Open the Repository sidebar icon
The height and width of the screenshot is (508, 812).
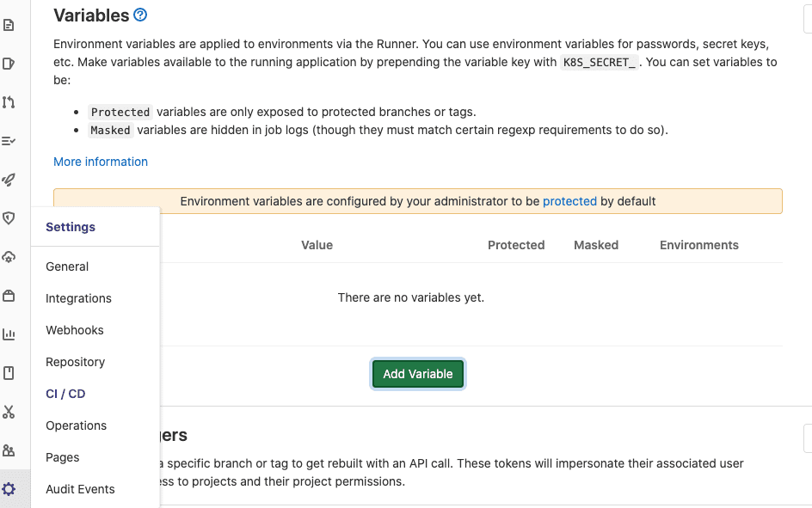(x=9, y=25)
